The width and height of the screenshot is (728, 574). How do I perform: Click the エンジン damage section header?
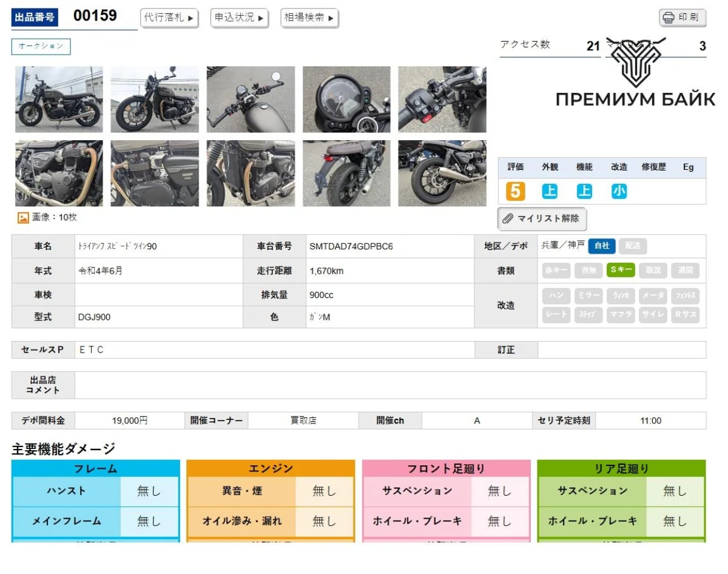271,468
